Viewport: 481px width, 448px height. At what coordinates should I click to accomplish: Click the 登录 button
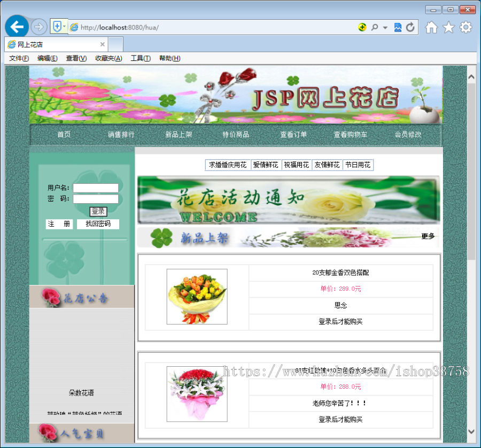coord(98,211)
